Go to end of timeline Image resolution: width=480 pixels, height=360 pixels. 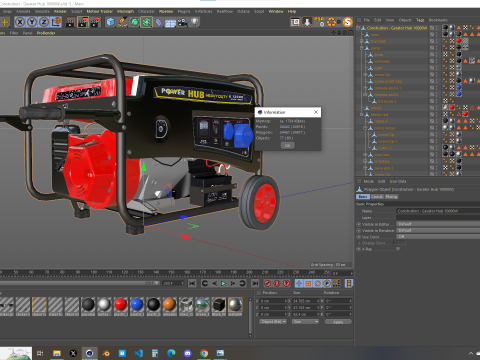click(255, 283)
